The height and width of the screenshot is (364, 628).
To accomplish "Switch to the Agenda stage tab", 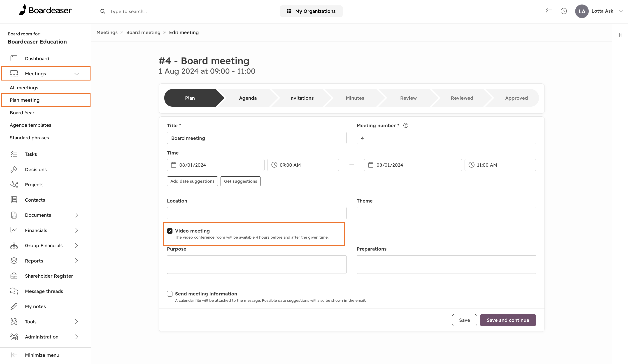I will coord(248,98).
